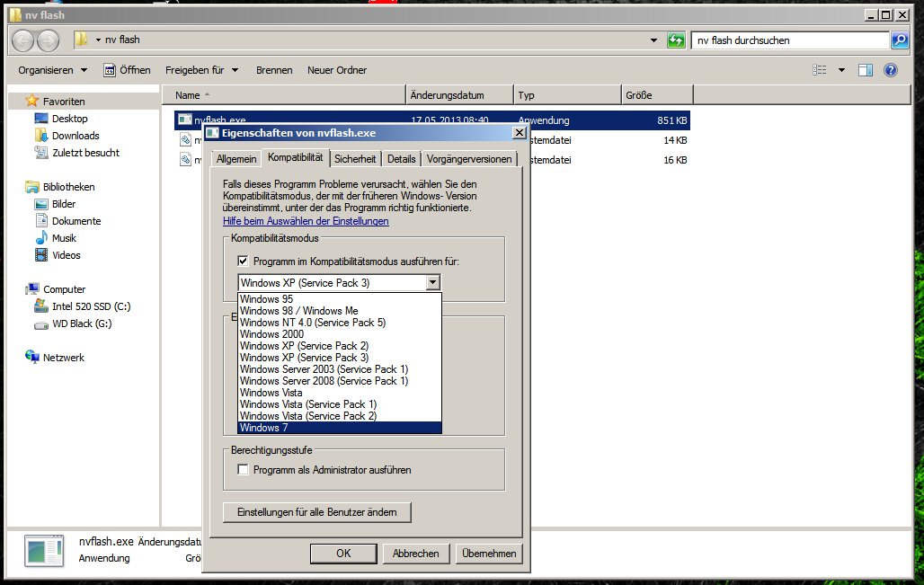924x585 pixels.
Task: Close the Eigenschaften von nvflash.exe dialog
Action: [x=520, y=133]
